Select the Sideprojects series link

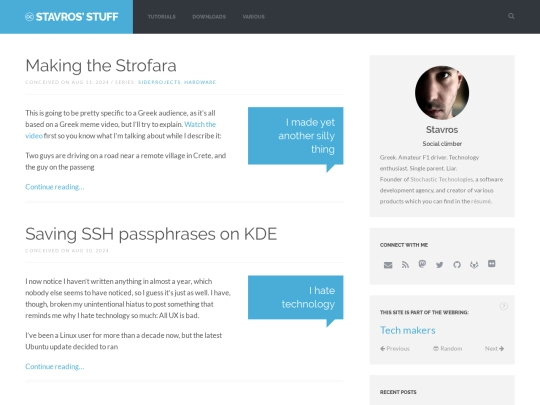[x=159, y=82]
